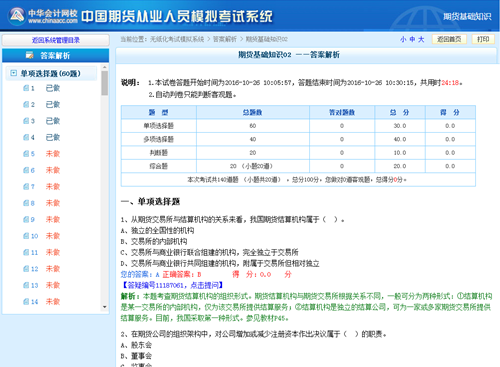
Task: Open question 9 icon in the sidebar
Action: point(26,219)
